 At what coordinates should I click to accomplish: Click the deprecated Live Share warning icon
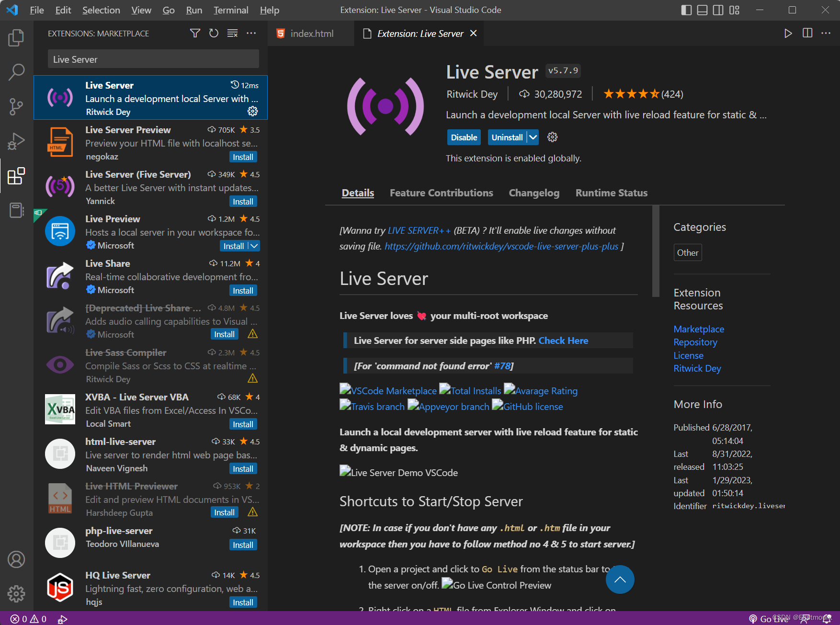pos(252,334)
